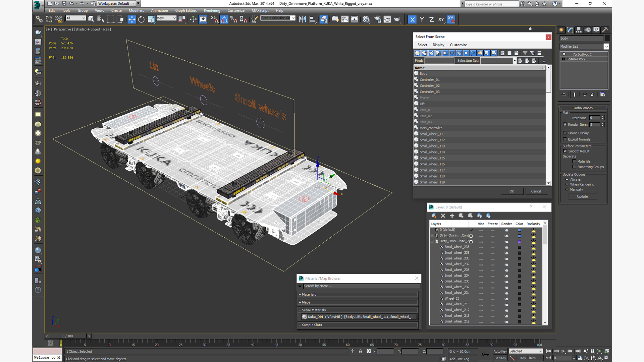This screenshot has width=644, height=362.
Task: Toggle Display Cameras filter in Select From Scene
Action: click(x=438, y=53)
